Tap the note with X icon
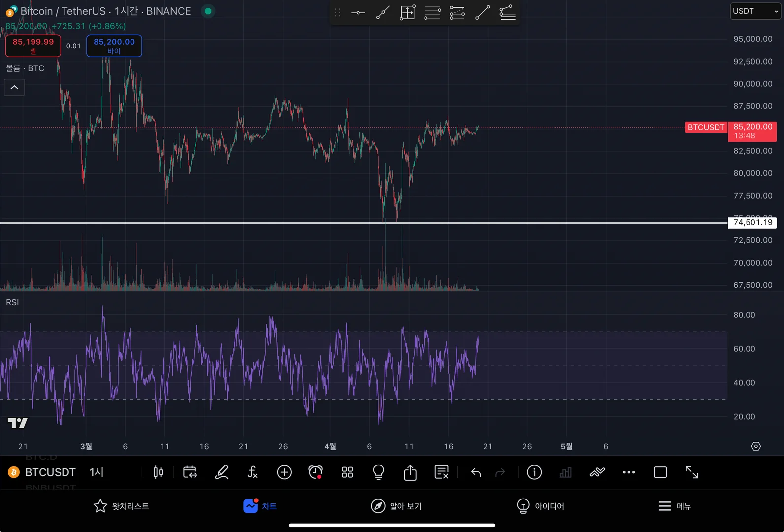 (442, 472)
